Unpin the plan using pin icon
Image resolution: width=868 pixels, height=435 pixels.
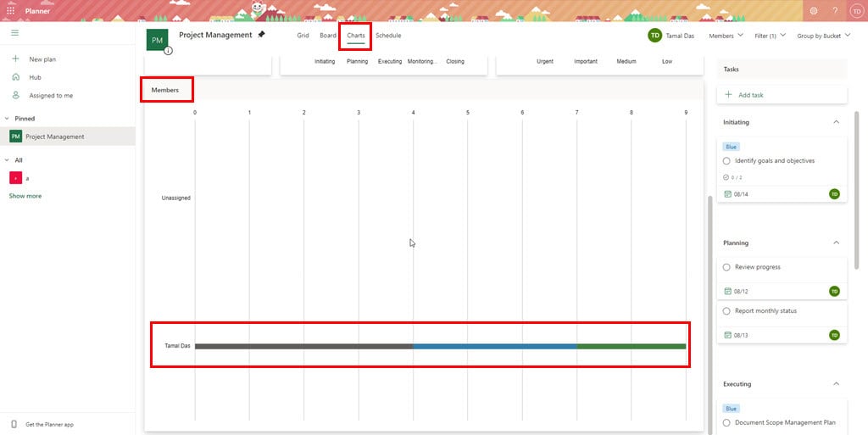(x=261, y=34)
